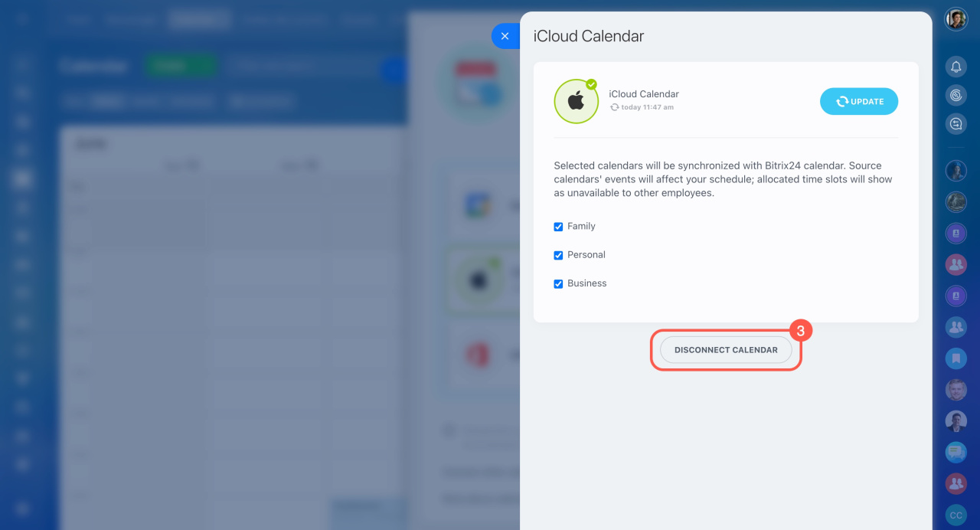Open the chat bubbles icon in right sidebar
The height and width of the screenshot is (530, 980).
(955, 123)
